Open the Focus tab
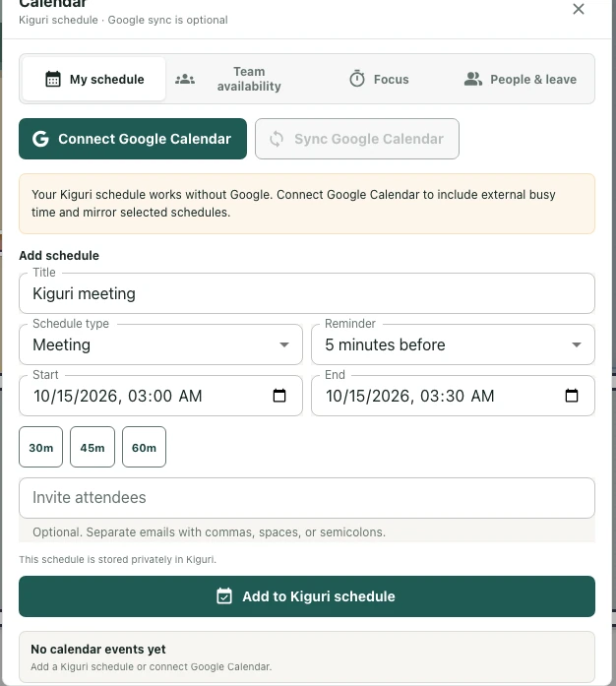Screen dimensions: 616x686 tap(379, 79)
